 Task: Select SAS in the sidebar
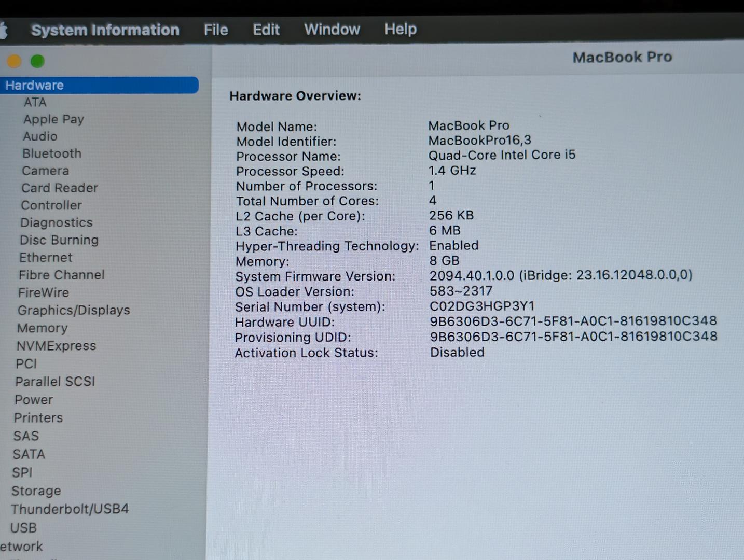click(26, 436)
